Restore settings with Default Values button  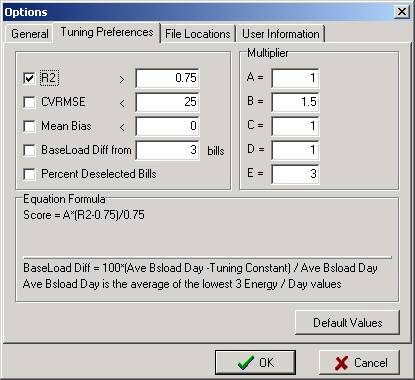[347, 323]
